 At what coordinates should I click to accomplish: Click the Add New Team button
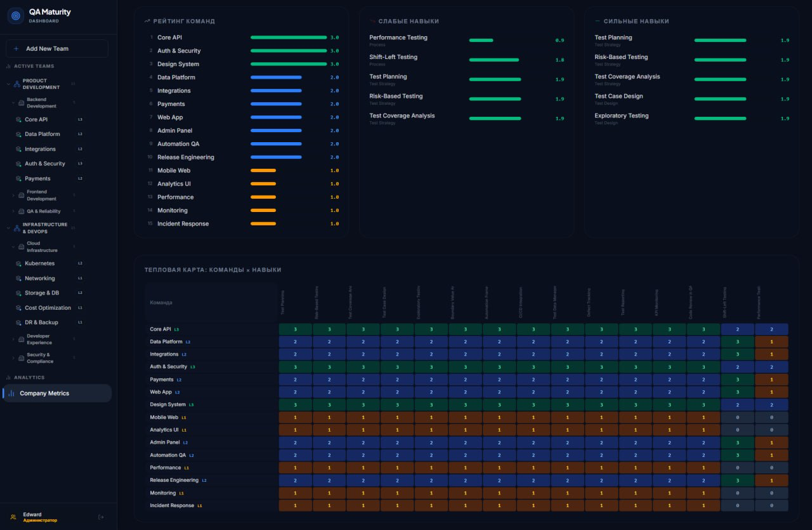[57, 49]
